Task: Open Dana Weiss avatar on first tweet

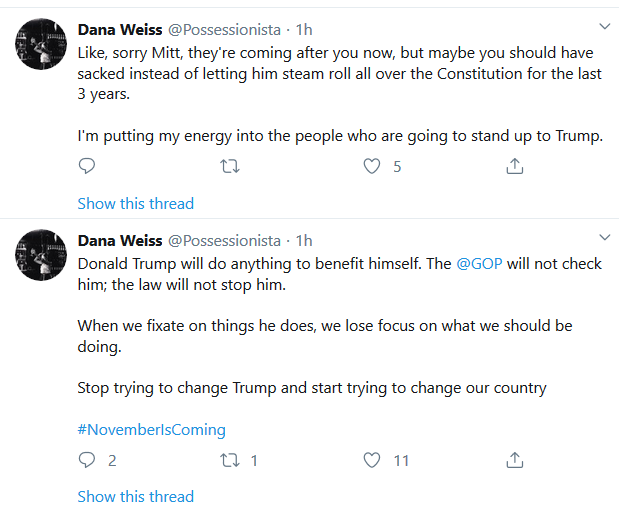Action: coord(41,44)
